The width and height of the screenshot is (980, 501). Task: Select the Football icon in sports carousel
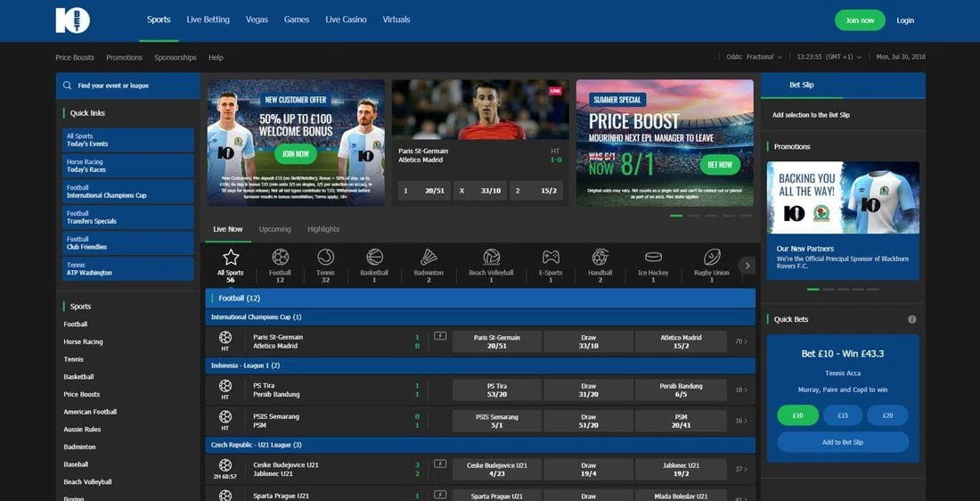tap(280, 258)
